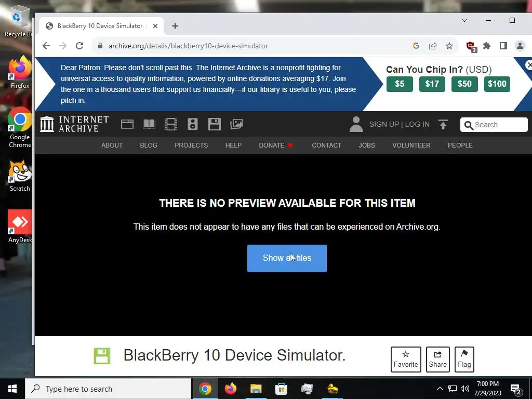Open the JOBS menu item
Viewport: 532px width, 399px height.
click(367, 145)
